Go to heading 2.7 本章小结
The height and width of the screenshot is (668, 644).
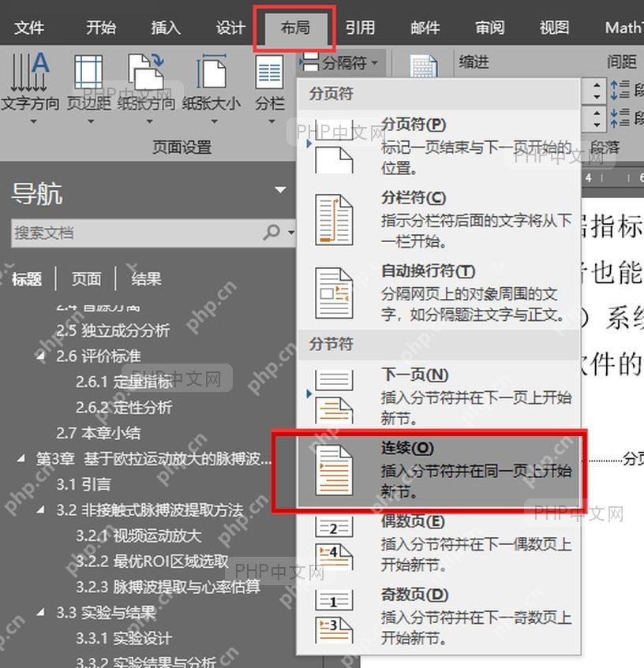click(99, 433)
